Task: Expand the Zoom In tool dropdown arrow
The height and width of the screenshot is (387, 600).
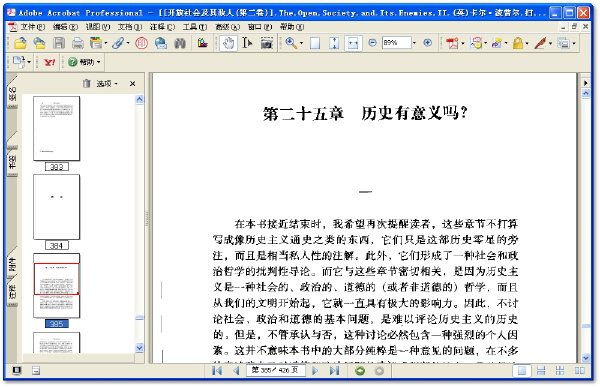Action: point(301,43)
